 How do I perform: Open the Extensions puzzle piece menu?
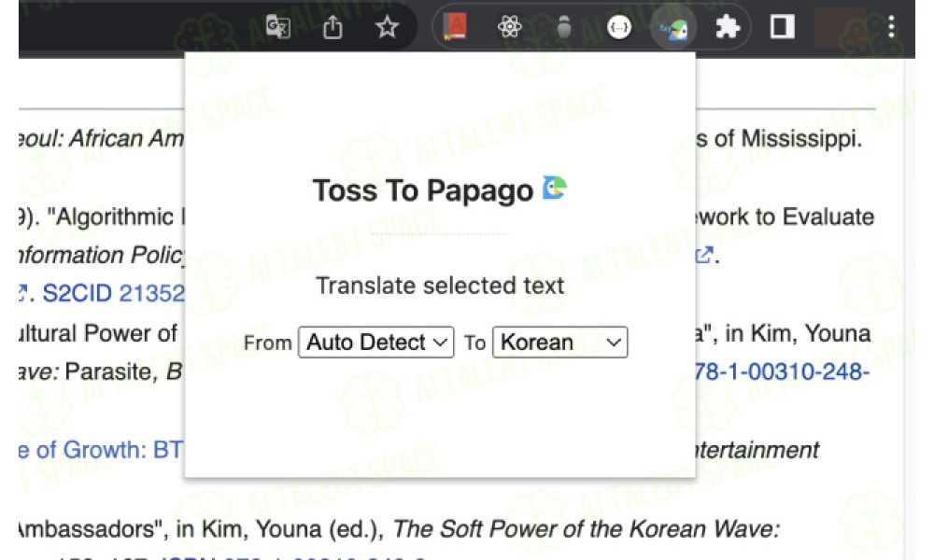[x=728, y=27]
